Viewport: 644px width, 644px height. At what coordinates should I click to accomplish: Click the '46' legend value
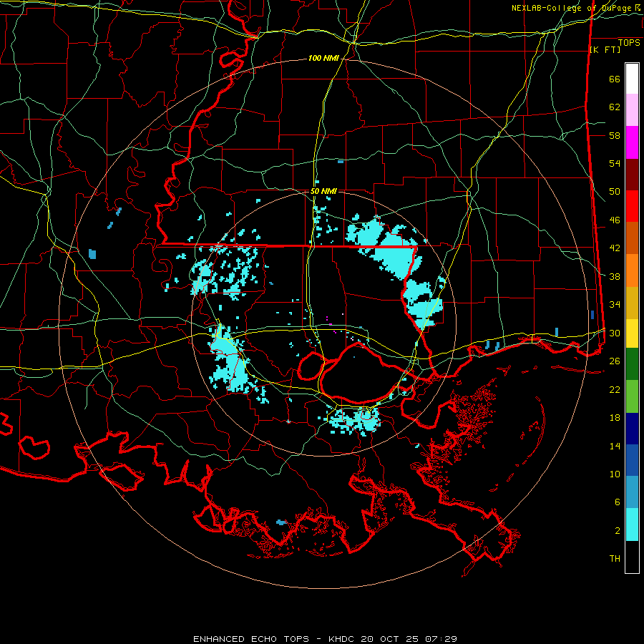615,220
